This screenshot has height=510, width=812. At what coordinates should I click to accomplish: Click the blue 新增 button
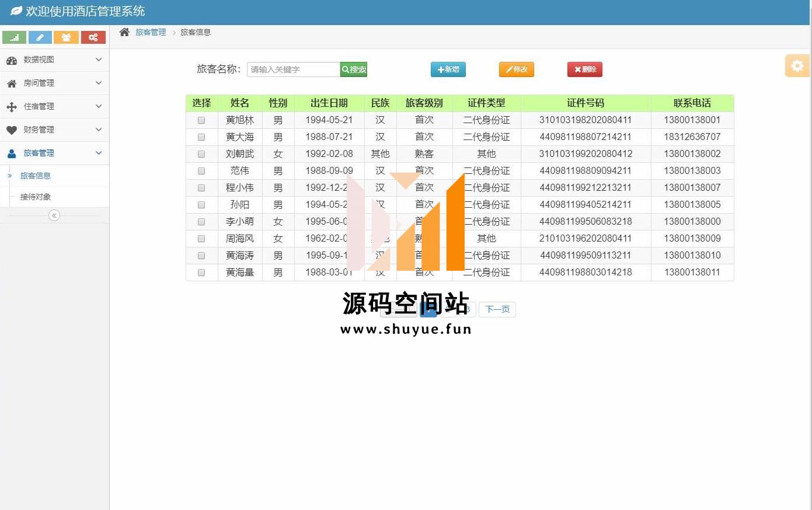[x=448, y=69]
